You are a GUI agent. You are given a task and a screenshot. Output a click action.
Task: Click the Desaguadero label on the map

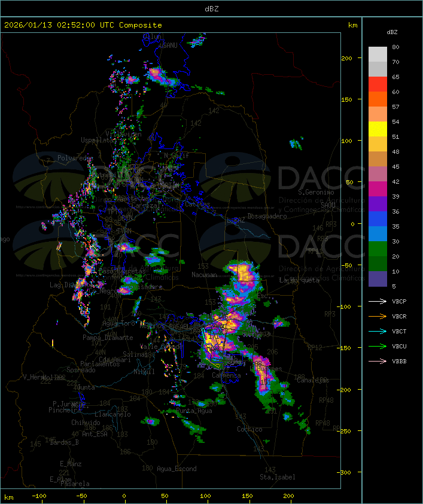(x=267, y=215)
